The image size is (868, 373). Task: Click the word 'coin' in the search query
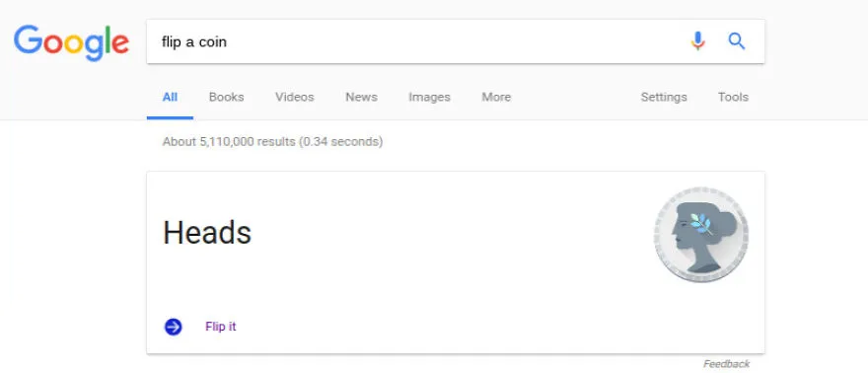click(x=213, y=42)
